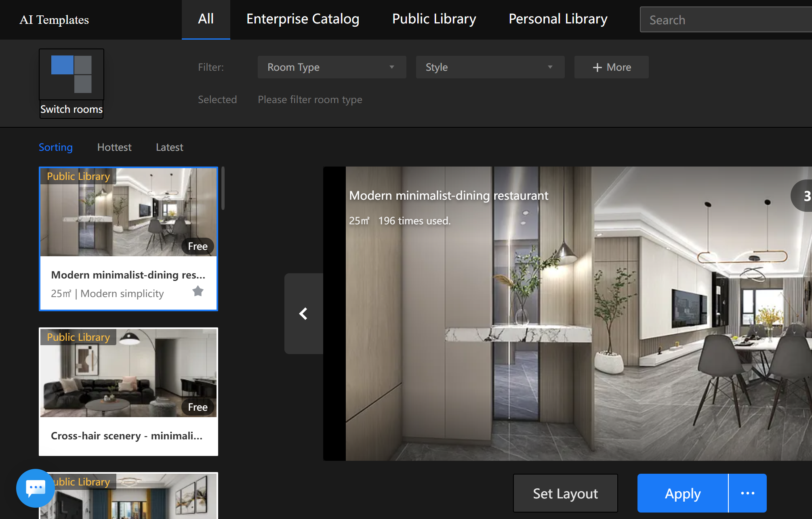Screen dimensions: 812x519
Task: Click the Modern minimalist-dining res... title
Action: (128, 275)
